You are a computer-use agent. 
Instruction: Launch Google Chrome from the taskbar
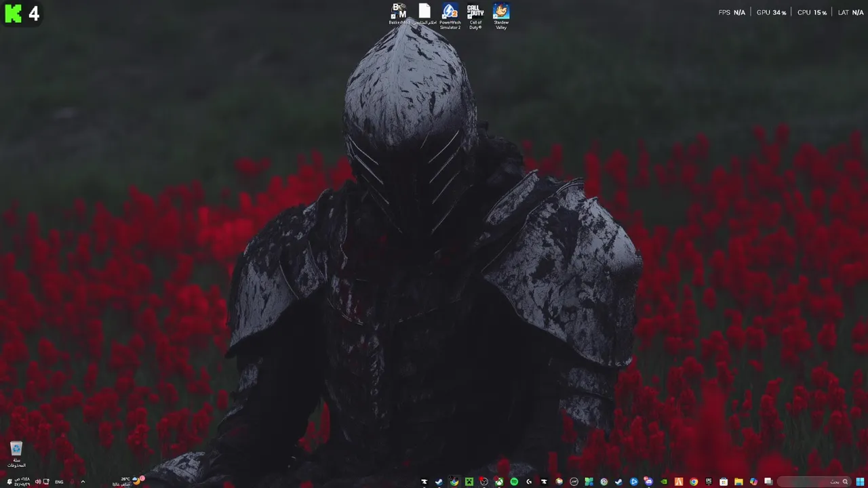(694, 482)
